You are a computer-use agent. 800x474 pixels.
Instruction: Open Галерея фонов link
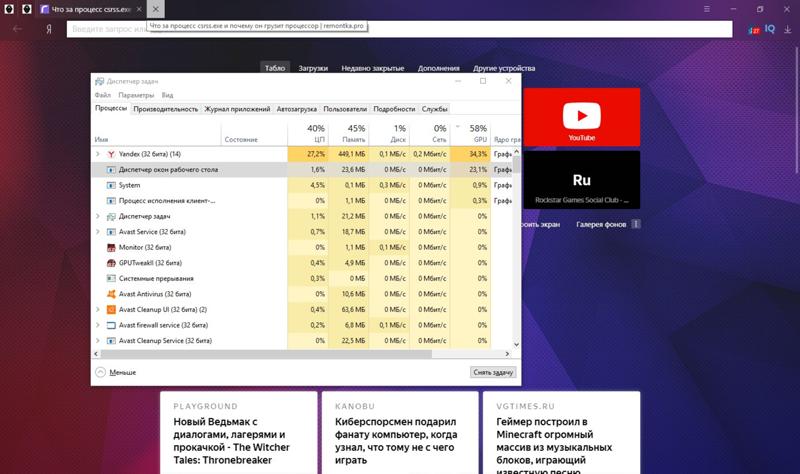[601, 224]
